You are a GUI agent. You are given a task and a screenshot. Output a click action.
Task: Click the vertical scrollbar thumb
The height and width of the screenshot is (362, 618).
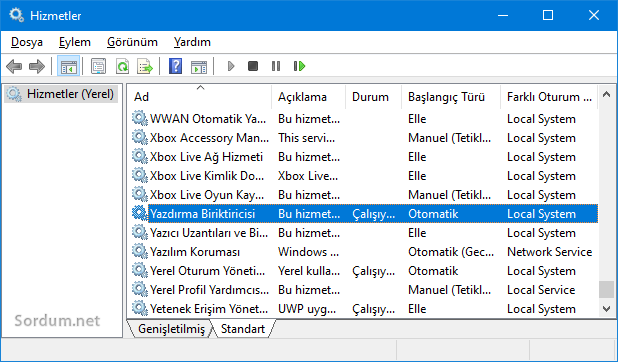[607, 289]
